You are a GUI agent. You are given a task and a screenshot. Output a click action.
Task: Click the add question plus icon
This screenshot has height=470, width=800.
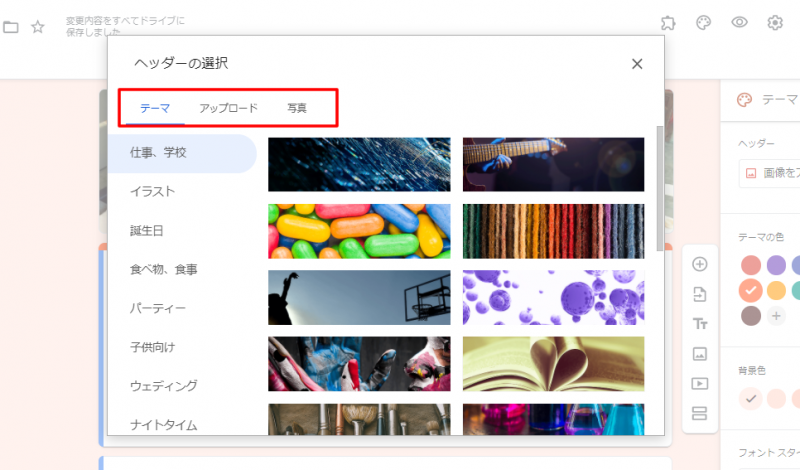pyautogui.click(x=700, y=265)
